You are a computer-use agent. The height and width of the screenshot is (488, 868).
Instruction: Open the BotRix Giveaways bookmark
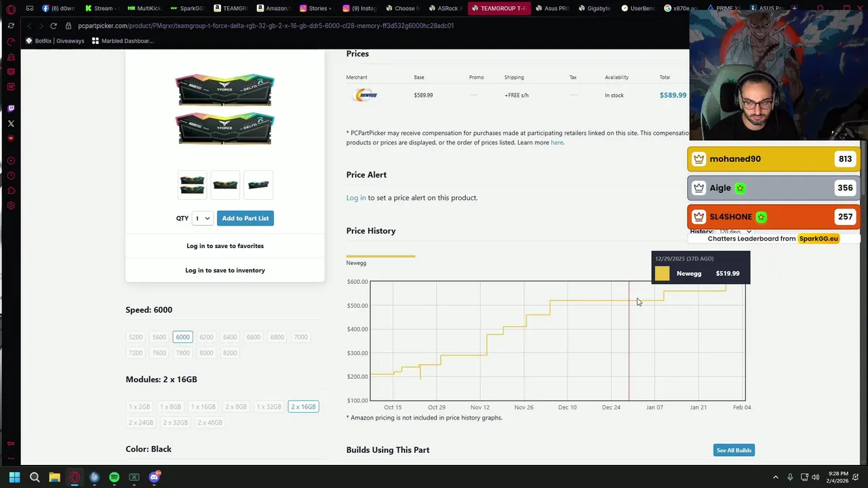(x=55, y=41)
